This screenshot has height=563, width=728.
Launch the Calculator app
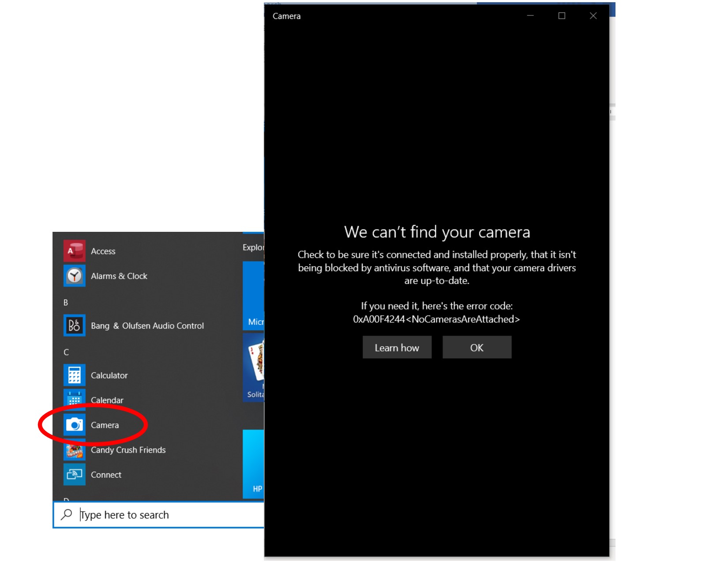(x=109, y=375)
